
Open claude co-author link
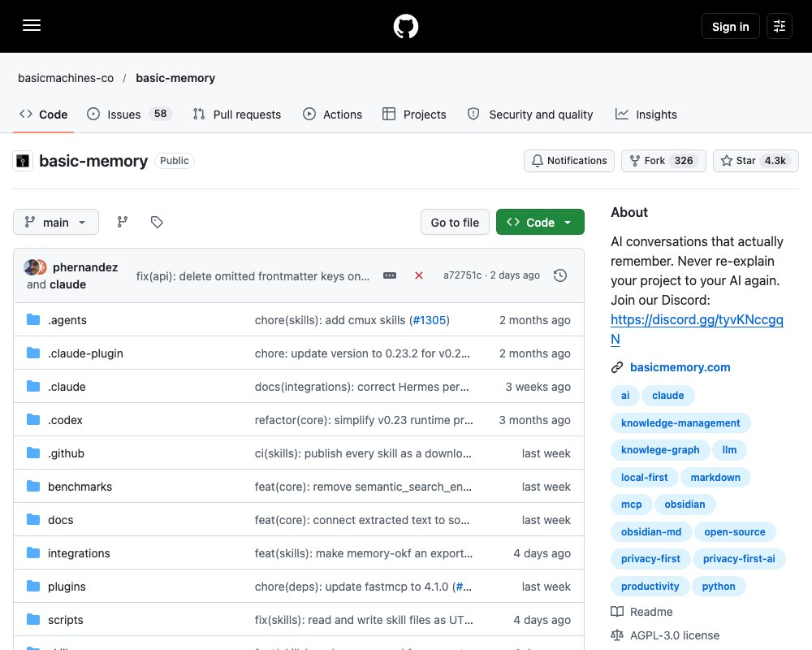pyautogui.click(x=67, y=284)
